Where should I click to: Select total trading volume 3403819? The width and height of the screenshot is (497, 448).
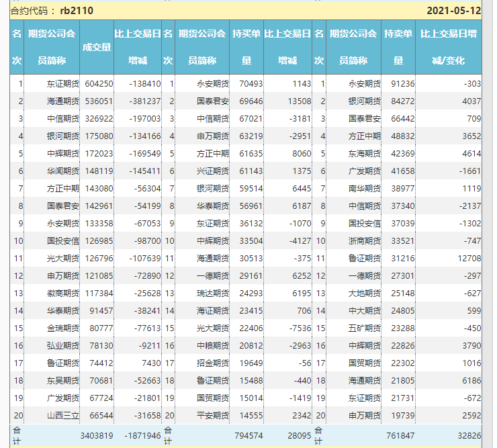click(96, 436)
